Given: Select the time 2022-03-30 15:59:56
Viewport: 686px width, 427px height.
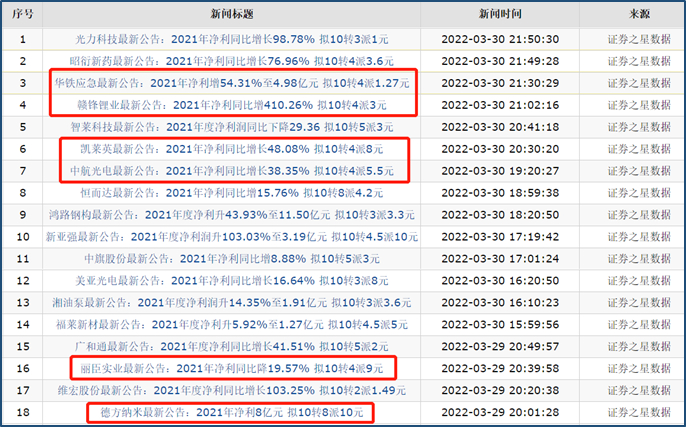Looking at the screenshot, I should point(500,325).
